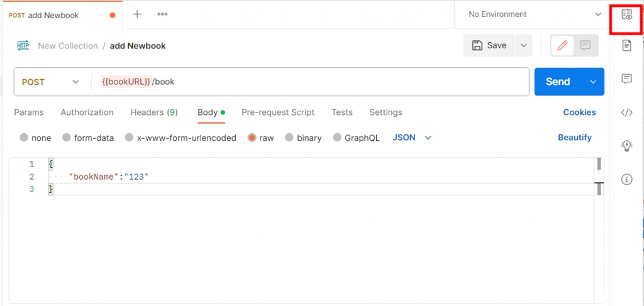Image resolution: width=644 pixels, height=306 pixels.
Task: Open the comments icon in right sidebar
Action: tap(626, 79)
